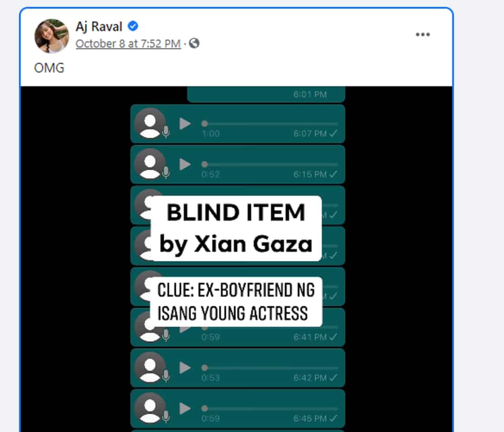Click the Aj Raval profile name

(x=99, y=26)
